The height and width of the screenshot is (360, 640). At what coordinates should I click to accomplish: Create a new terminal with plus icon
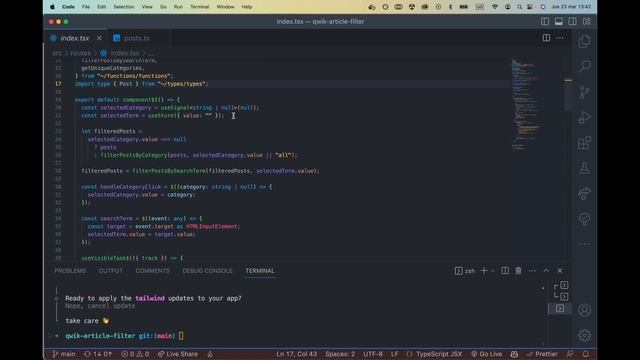[x=484, y=271]
